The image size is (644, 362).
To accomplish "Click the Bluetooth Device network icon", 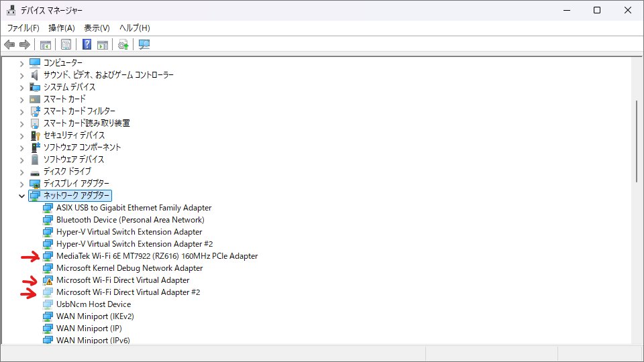I will pos(48,220).
